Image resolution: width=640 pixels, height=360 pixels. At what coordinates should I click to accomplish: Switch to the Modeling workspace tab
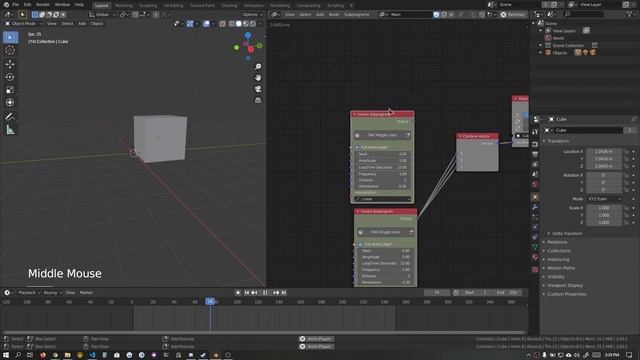pos(124,5)
